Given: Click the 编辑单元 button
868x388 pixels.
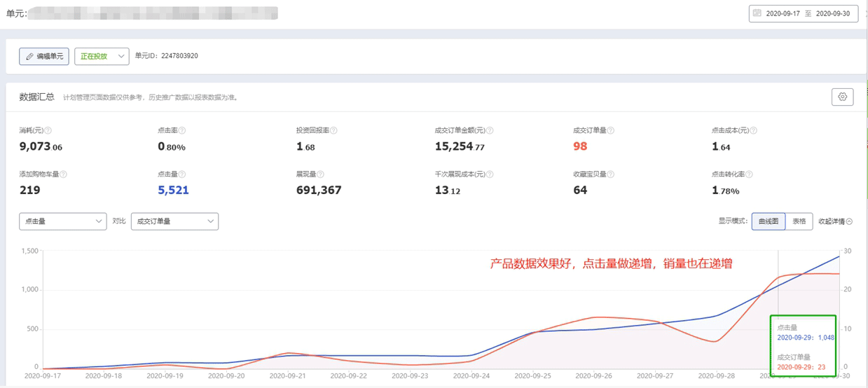Looking at the screenshot, I should pos(44,56).
